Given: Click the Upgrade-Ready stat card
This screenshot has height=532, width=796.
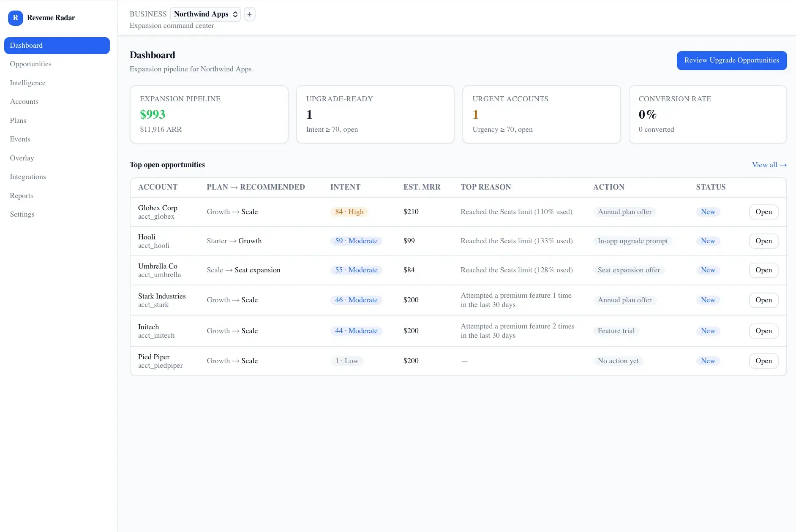Looking at the screenshot, I should click(375, 114).
